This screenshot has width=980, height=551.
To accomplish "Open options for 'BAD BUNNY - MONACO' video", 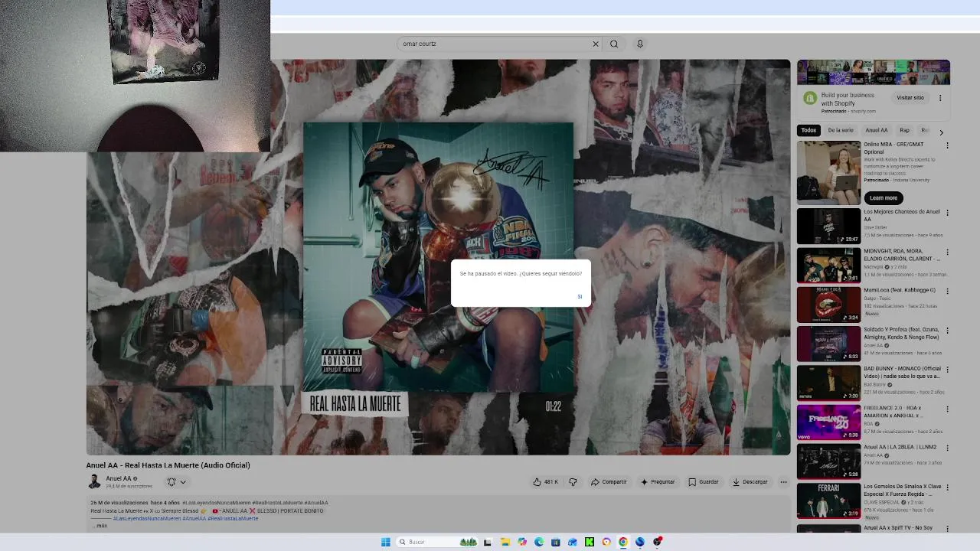I will [x=947, y=370].
